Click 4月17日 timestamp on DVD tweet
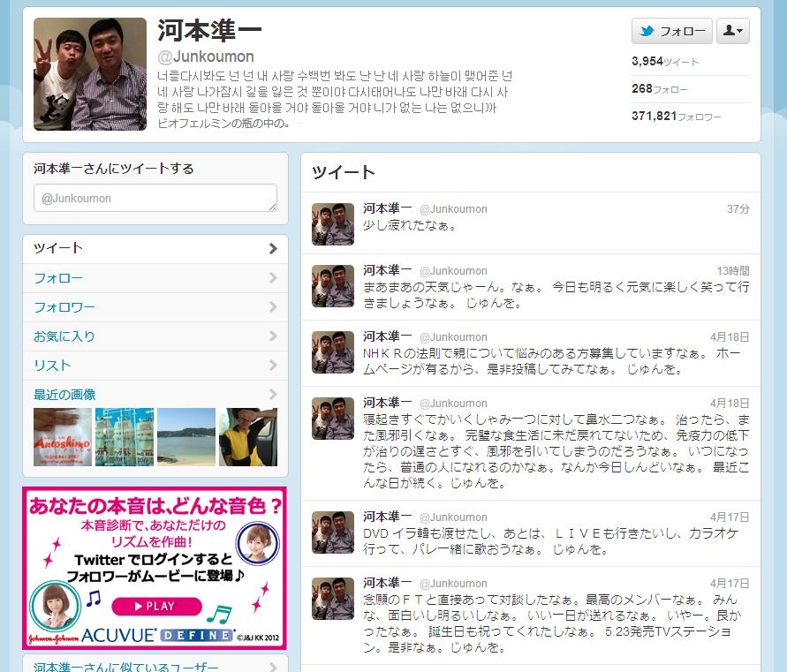 [730, 517]
